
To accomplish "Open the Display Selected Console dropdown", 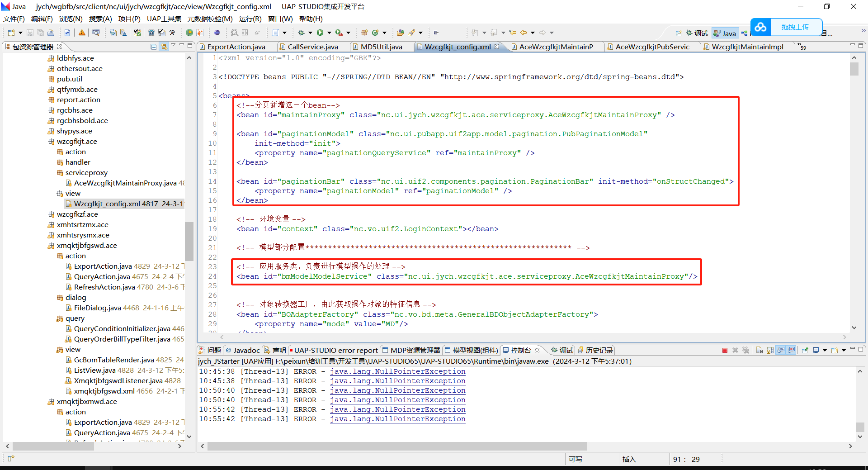I will (825, 350).
